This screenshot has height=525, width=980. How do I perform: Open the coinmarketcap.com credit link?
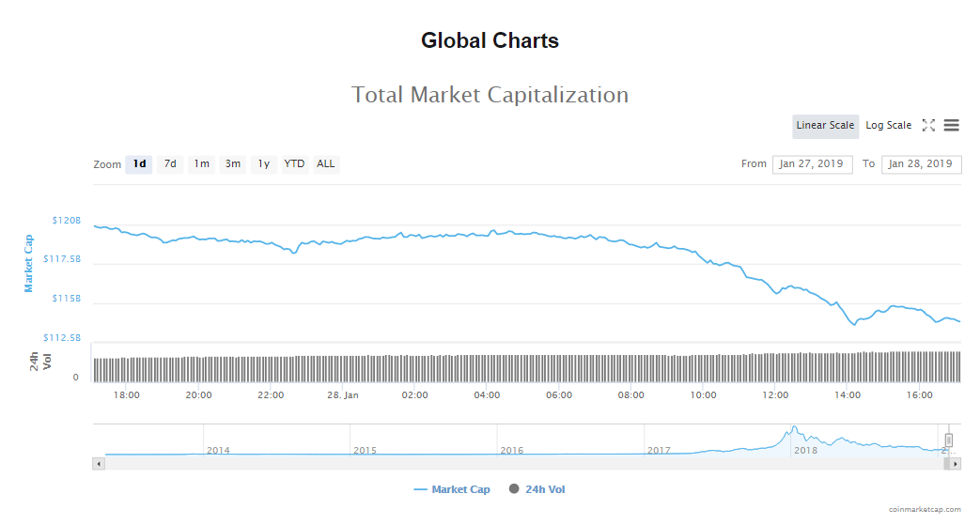pos(925,509)
